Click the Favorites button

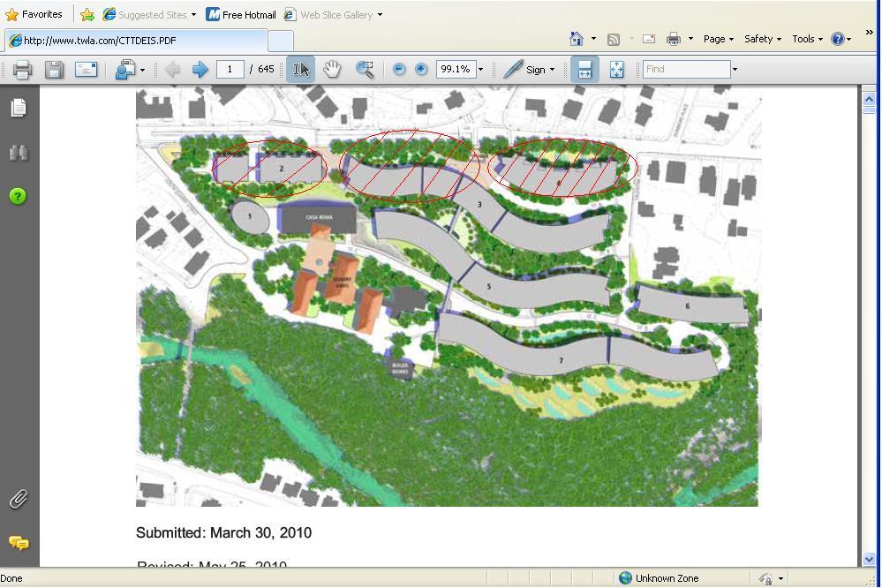(34, 15)
